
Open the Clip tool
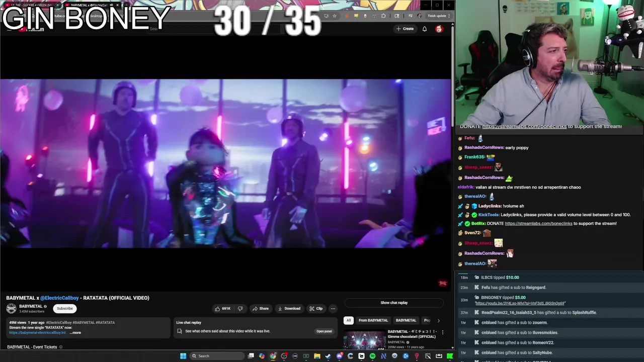(316, 309)
